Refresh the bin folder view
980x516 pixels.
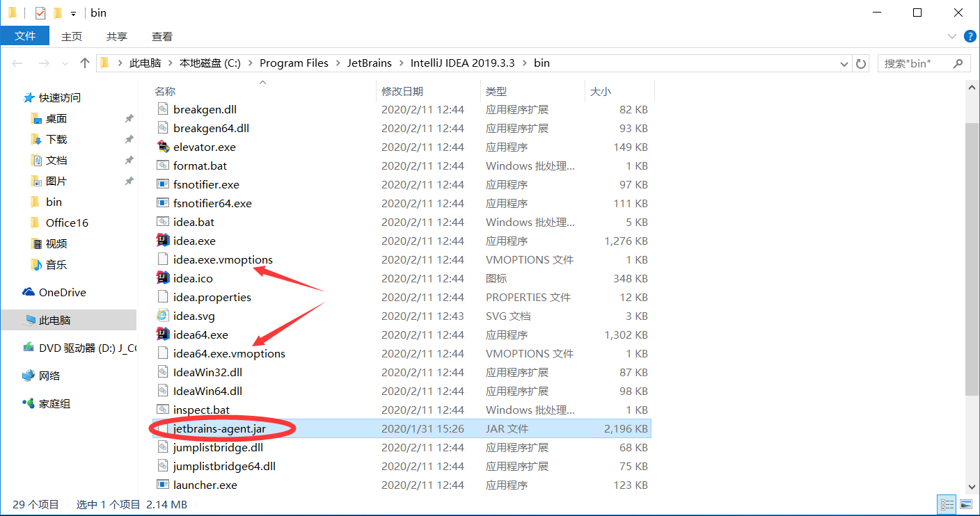[x=861, y=63]
